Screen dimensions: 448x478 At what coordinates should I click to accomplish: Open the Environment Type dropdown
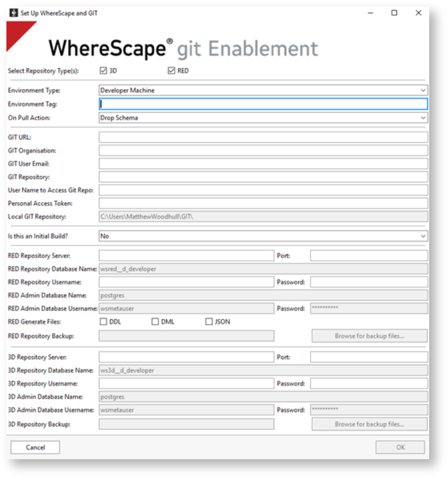pyautogui.click(x=263, y=90)
